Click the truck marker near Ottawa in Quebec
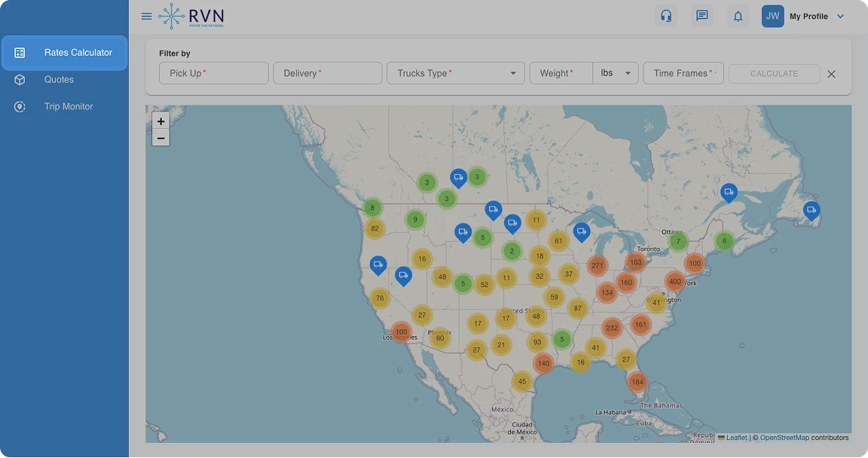The image size is (868, 458). pos(729,193)
